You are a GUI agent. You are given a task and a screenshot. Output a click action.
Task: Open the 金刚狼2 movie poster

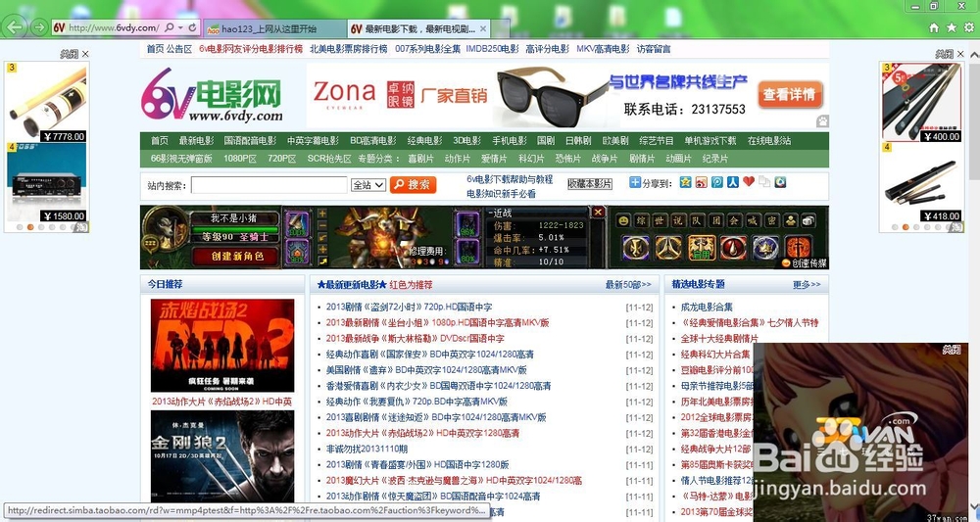(x=221, y=457)
